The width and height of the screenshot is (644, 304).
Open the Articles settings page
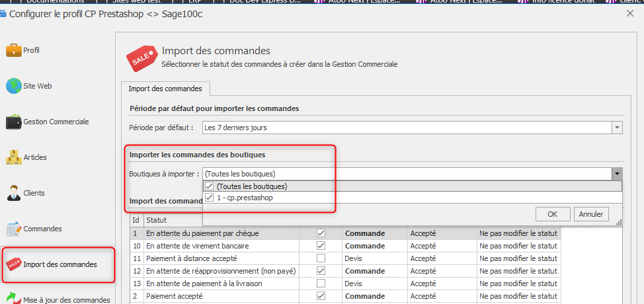[35, 157]
